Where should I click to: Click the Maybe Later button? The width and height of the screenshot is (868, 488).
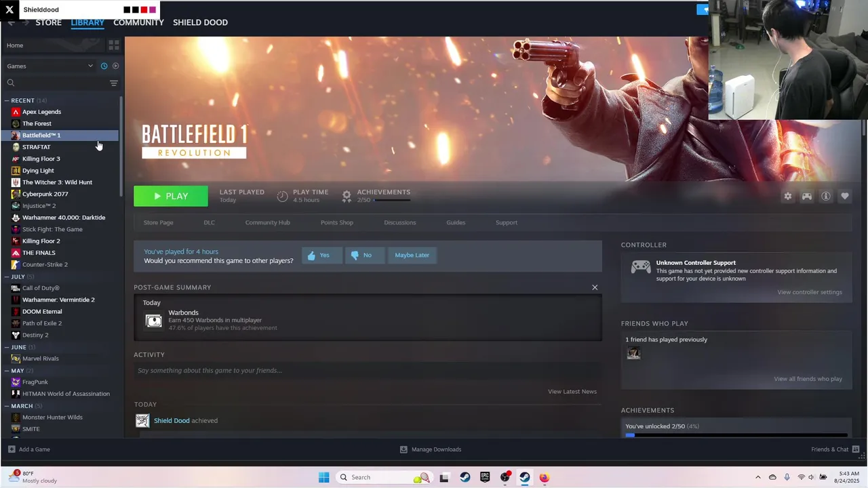412,256
